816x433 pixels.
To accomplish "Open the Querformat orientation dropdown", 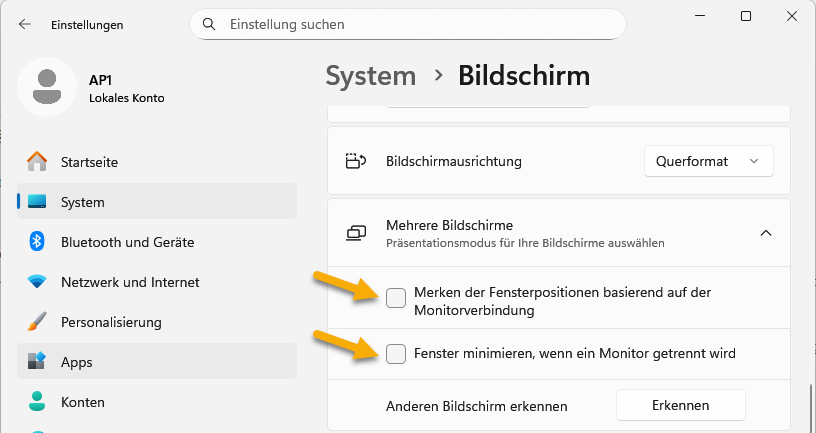I will (x=709, y=161).
